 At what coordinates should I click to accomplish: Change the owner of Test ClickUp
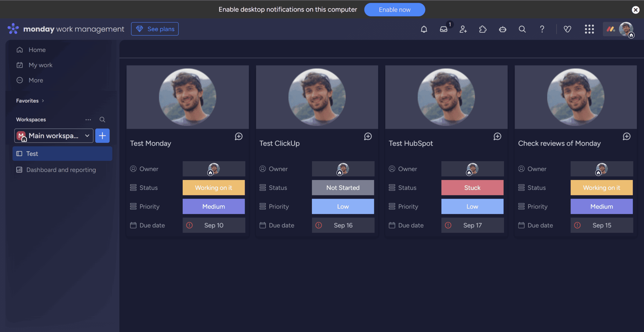(x=343, y=169)
